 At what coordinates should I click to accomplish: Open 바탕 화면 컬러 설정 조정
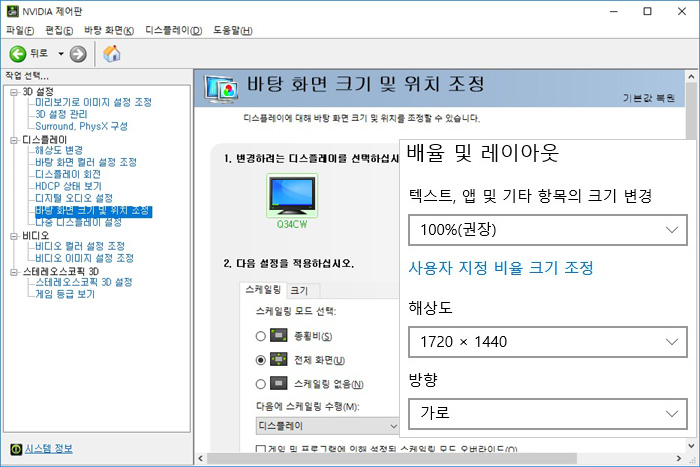[x=86, y=163]
